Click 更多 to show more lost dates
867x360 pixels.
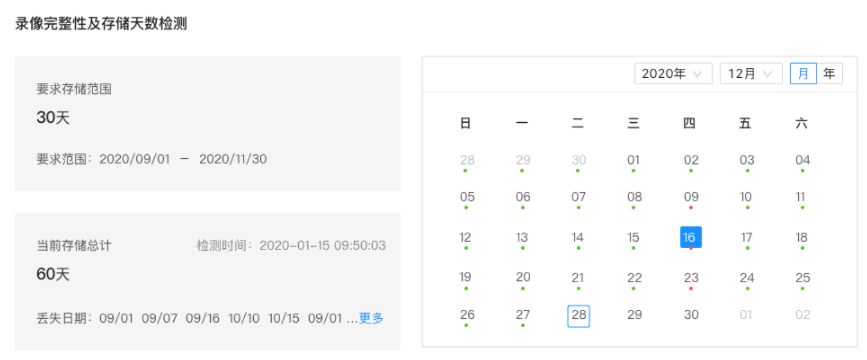click(x=371, y=318)
